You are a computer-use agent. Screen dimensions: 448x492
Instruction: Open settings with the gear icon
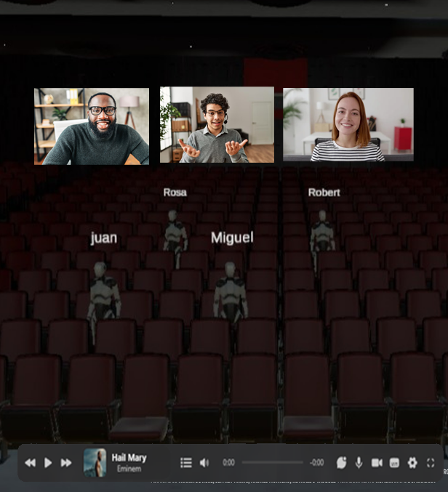point(412,463)
